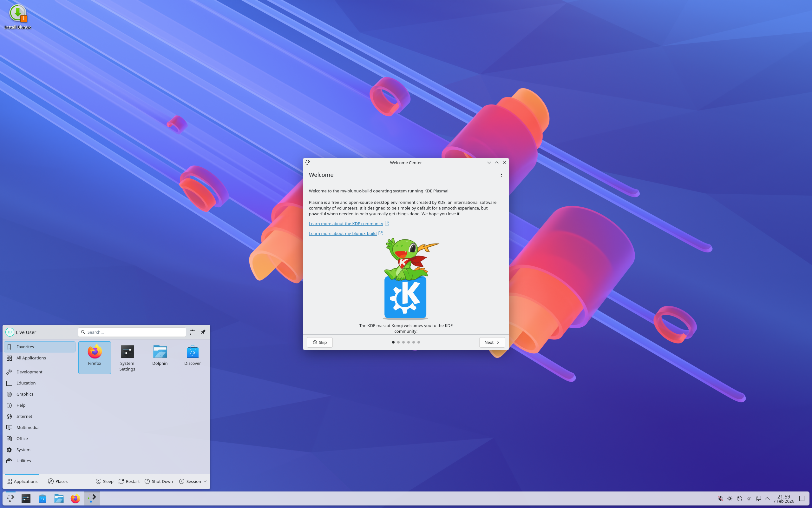This screenshot has width=812, height=508.
Task: Click the launcher configure sliders icon
Action: coord(192,332)
